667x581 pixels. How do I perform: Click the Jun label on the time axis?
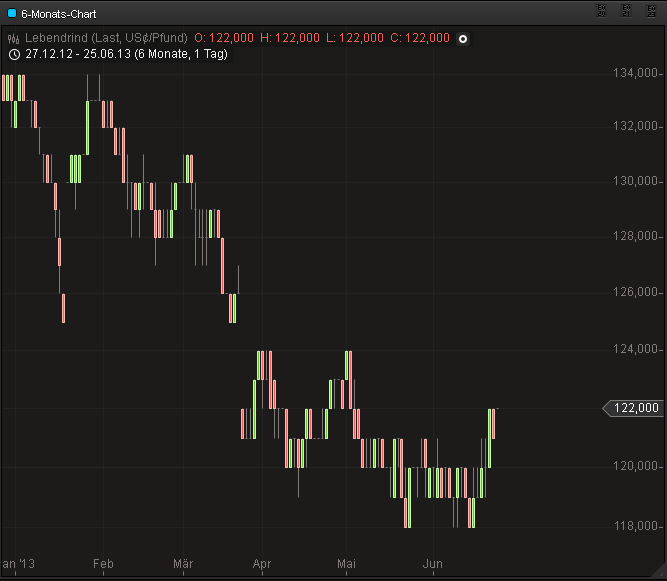[x=434, y=564]
